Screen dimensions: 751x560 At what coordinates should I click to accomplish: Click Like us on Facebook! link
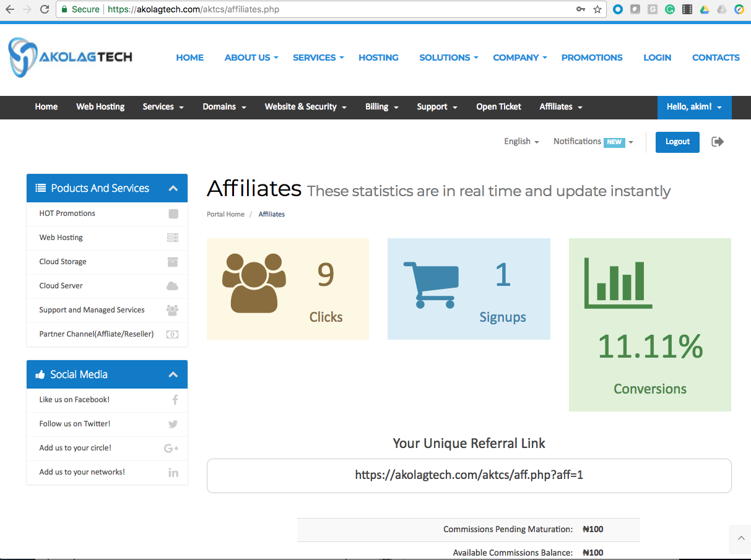pyautogui.click(x=74, y=400)
